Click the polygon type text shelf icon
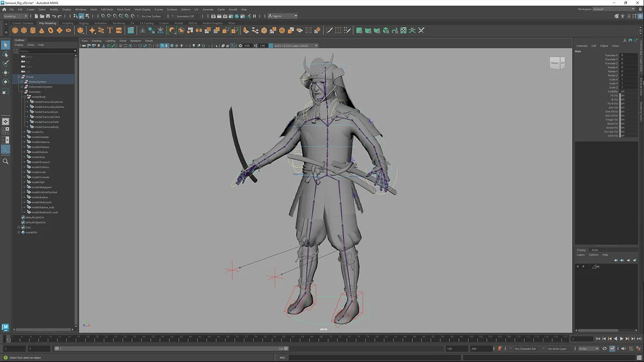Screen dimensions: 644x362 click(110, 31)
